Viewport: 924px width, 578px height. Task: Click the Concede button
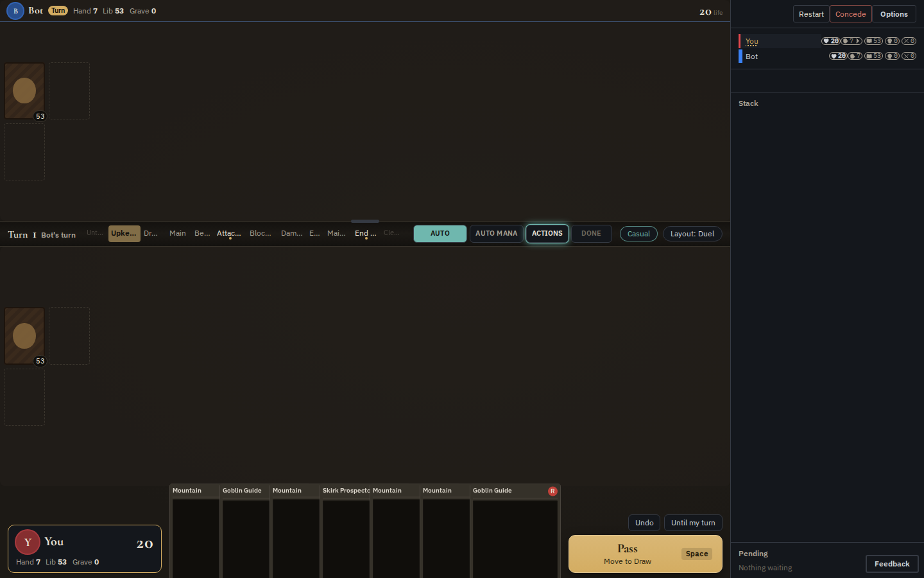pos(851,14)
